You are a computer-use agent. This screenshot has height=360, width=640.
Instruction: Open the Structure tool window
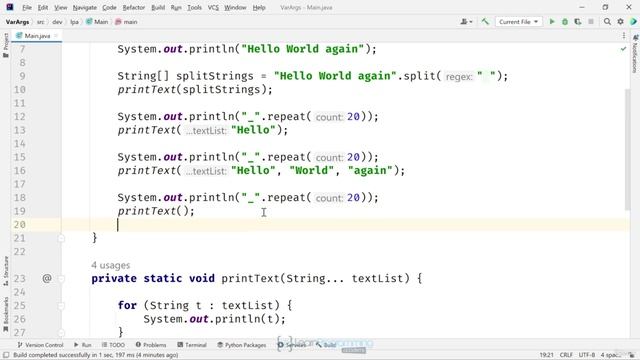point(5,271)
